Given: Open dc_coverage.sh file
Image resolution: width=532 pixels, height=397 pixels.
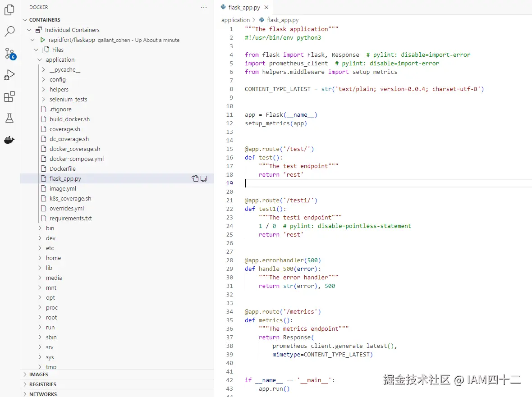Looking at the screenshot, I should coord(69,139).
